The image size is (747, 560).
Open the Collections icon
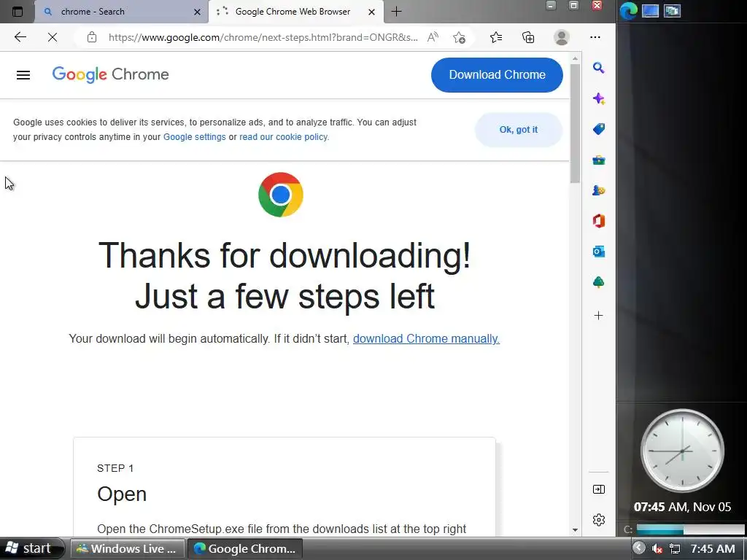(x=528, y=37)
